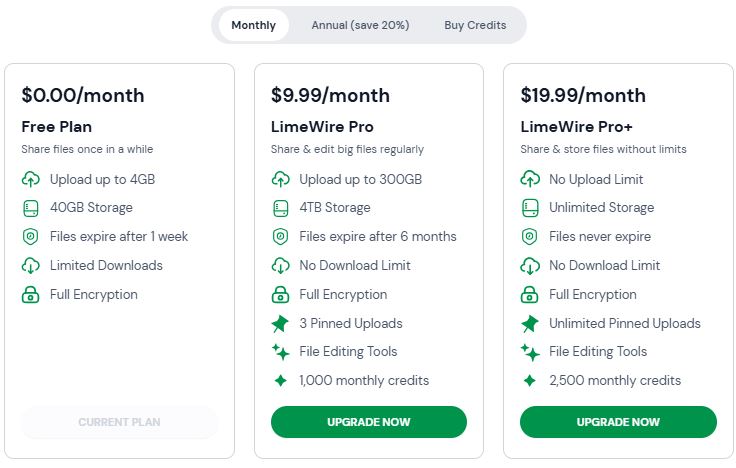Screen dimensions: 736x468
Task: Click the sparkle icon beside Pro File Editing Tools
Action: pos(281,352)
